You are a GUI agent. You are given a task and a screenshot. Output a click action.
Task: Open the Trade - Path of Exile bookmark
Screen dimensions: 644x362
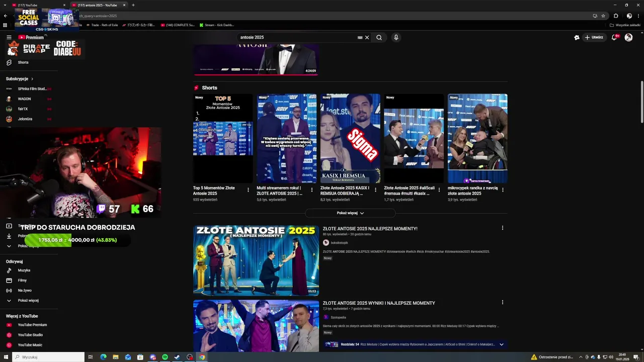coord(102,25)
